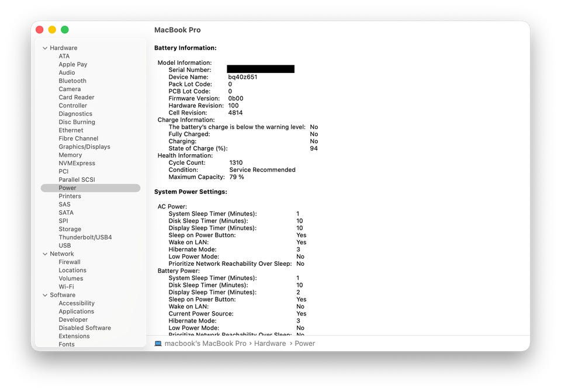
Task: Minimize window with yellow button
Action: [x=52, y=30]
